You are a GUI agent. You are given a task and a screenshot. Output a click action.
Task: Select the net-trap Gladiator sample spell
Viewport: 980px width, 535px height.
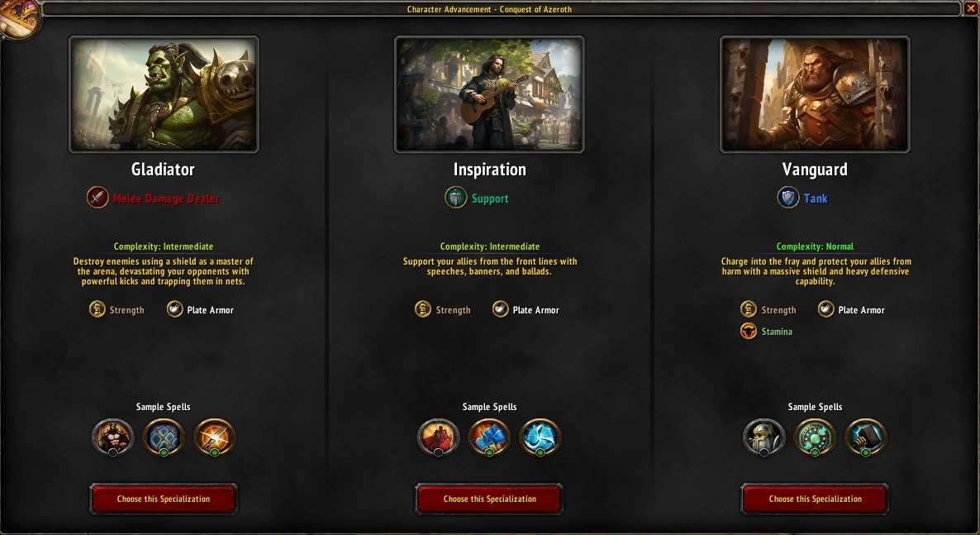pos(164,437)
